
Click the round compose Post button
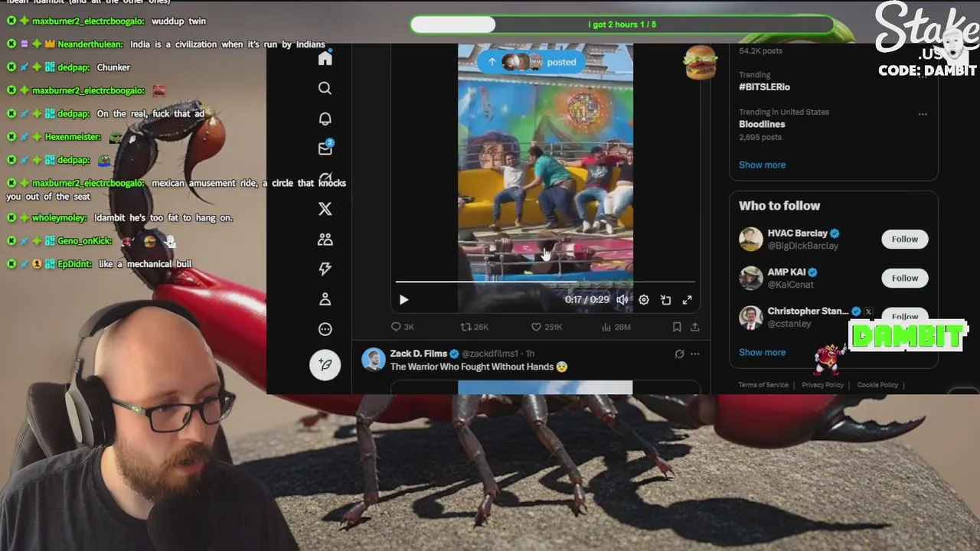click(325, 365)
